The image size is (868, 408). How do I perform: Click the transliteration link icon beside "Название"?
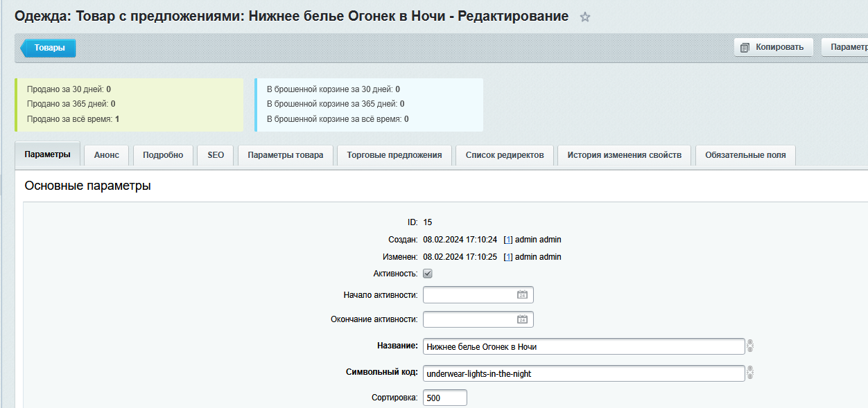click(750, 346)
